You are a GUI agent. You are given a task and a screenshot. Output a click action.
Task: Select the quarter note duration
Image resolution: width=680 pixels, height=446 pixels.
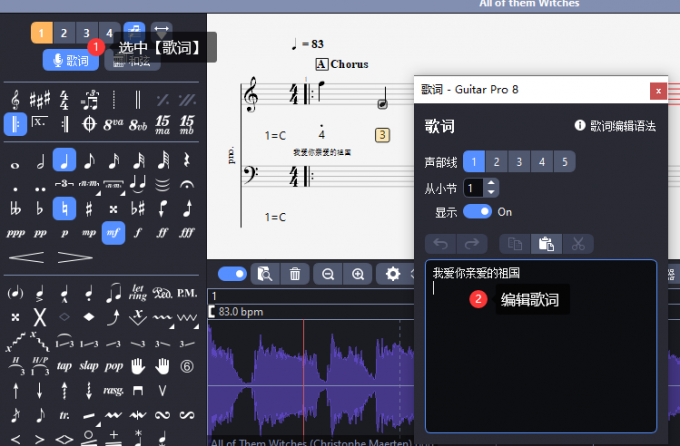[65, 160]
